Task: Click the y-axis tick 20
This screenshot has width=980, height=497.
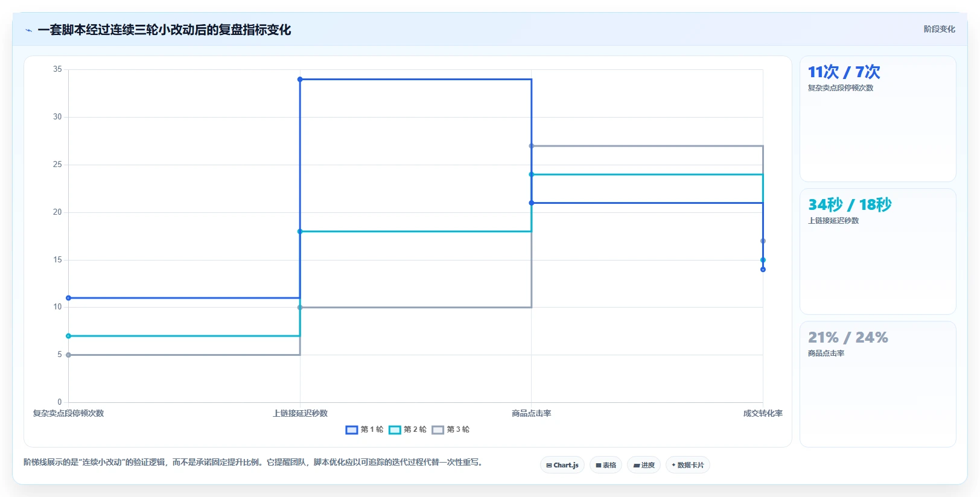Action: tap(57, 212)
